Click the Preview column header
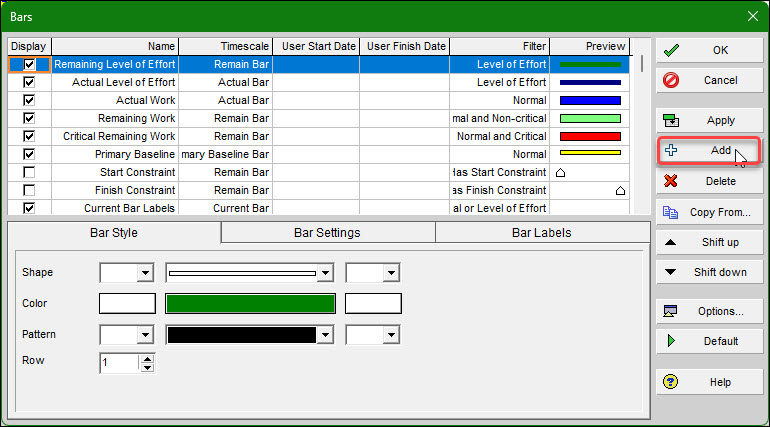This screenshot has width=770, height=427. [590, 46]
